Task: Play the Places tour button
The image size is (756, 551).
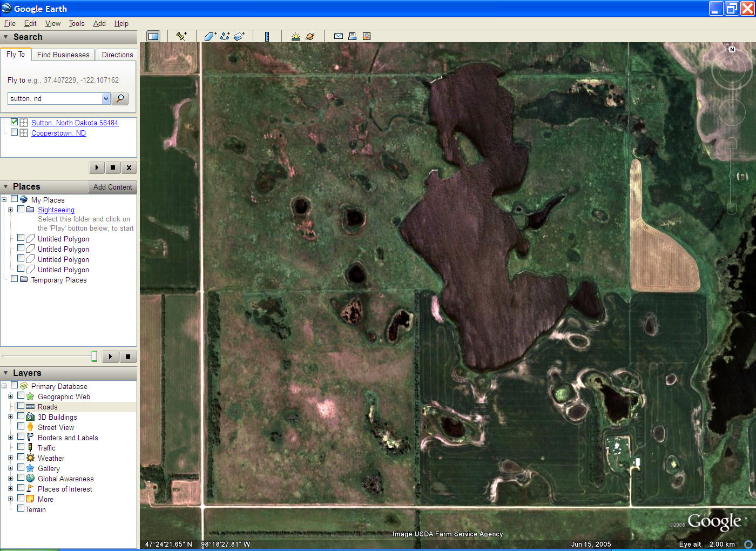Action: [110, 357]
